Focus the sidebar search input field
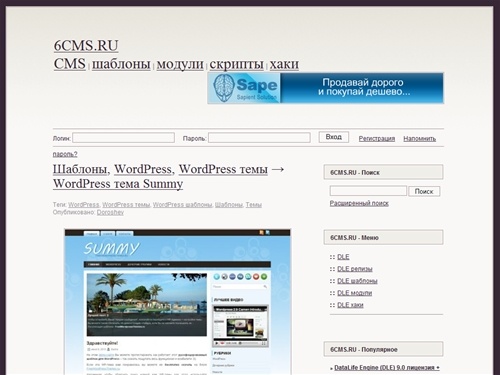 (x=368, y=191)
